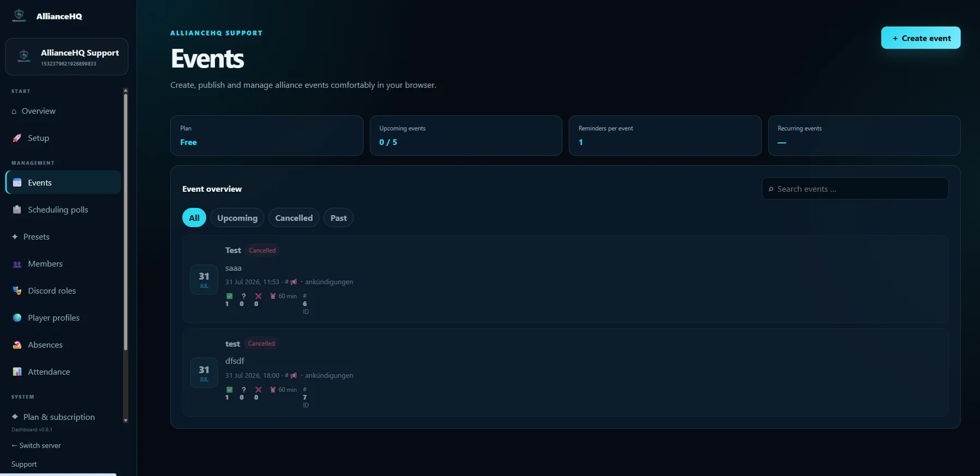This screenshot has width=980, height=476.
Task: Open Scheduling polls section
Action: pyautogui.click(x=63, y=210)
